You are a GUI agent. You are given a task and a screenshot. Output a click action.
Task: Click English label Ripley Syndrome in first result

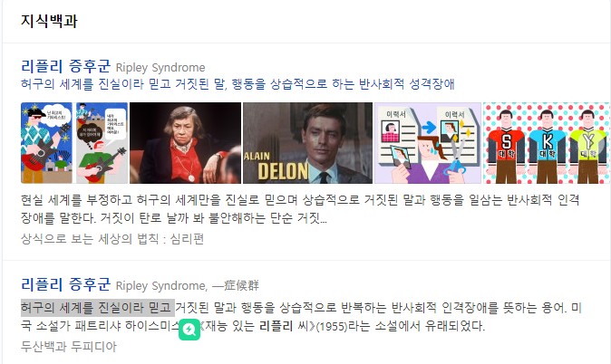pos(160,68)
